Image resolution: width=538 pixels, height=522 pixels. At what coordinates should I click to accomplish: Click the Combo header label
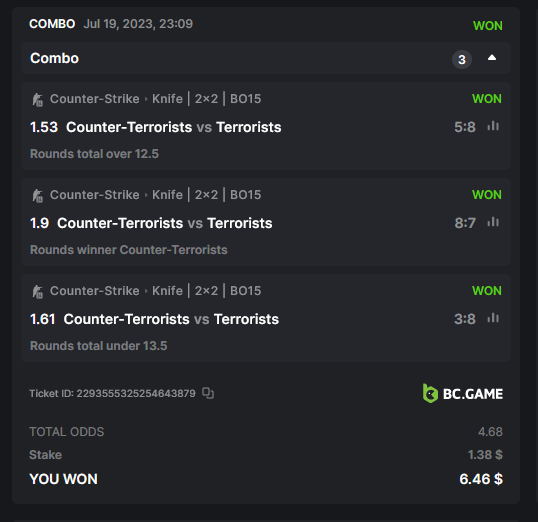(x=55, y=58)
